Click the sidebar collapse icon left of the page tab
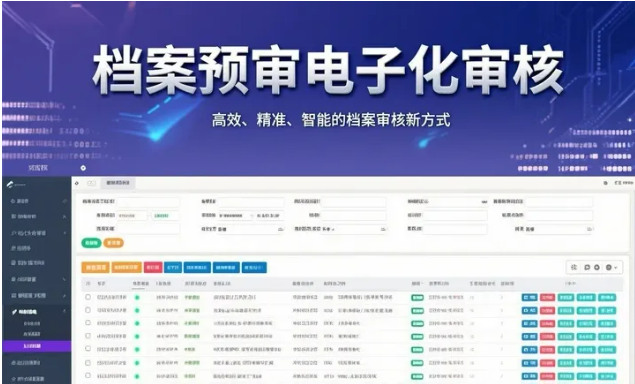Screen dimensions: 635x384 [x=77, y=183]
